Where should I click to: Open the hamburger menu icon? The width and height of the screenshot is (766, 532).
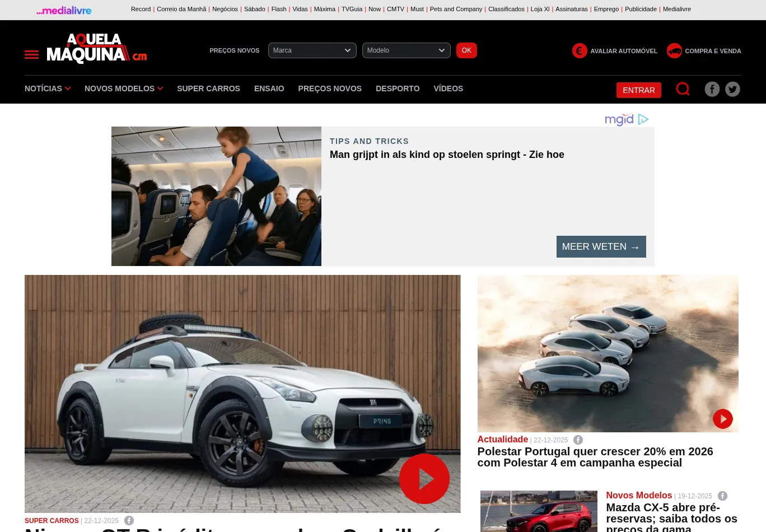(x=31, y=54)
